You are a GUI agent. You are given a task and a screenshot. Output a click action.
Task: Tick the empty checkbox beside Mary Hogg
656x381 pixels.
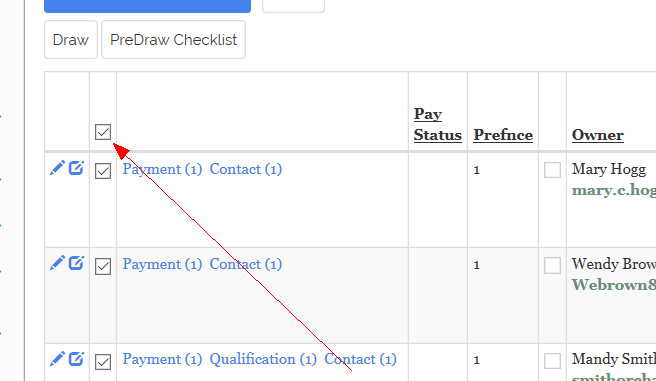pos(552,170)
